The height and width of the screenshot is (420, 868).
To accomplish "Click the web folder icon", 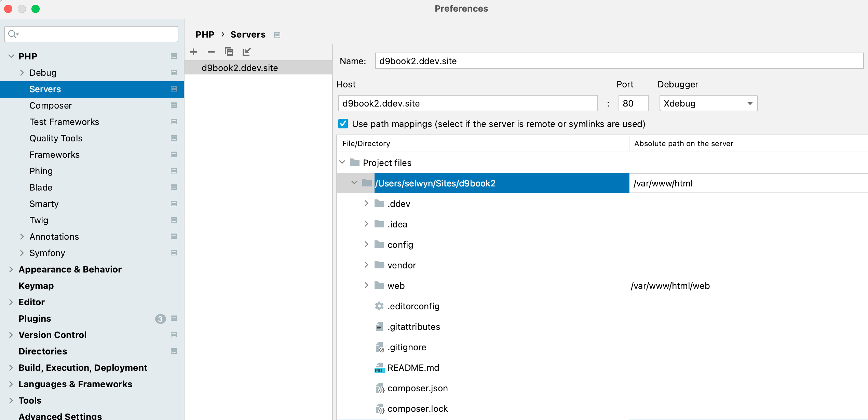I will pyautogui.click(x=379, y=285).
